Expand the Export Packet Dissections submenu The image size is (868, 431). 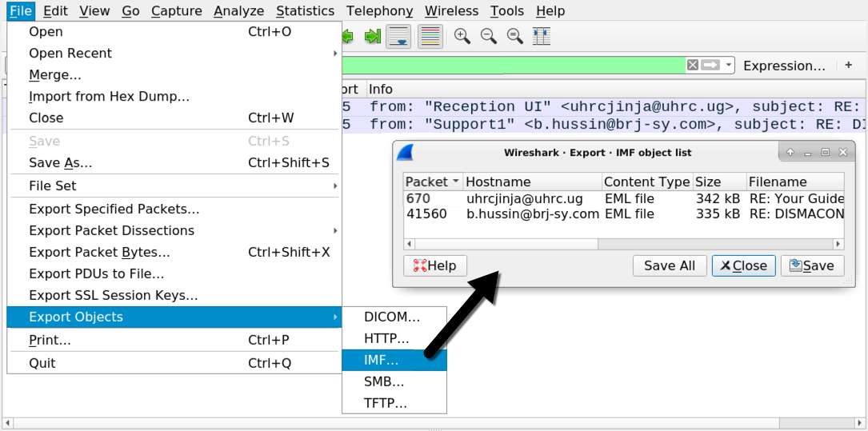pos(174,231)
